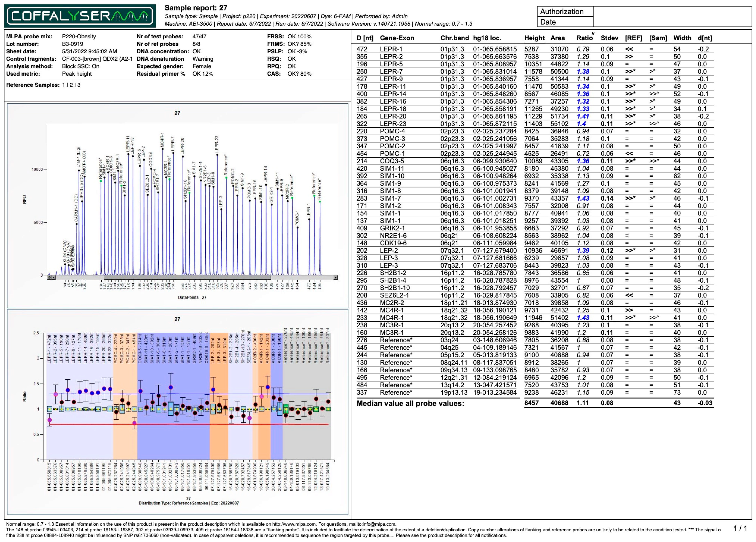This screenshot has height=542, width=756.
Task: Select the COQ3-5 table row
Action: (392, 161)
